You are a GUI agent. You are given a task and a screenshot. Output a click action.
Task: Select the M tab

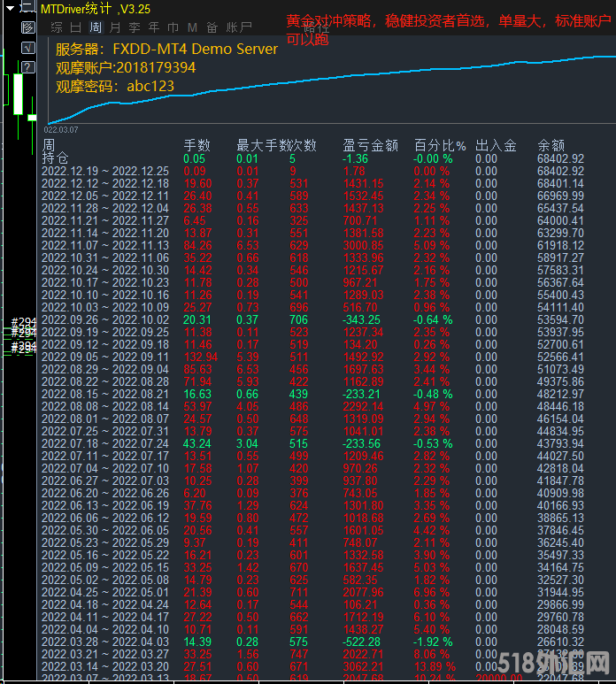tap(192, 27)
